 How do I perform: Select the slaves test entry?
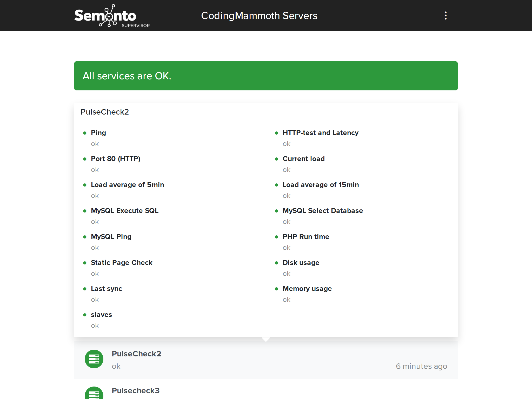101,315
